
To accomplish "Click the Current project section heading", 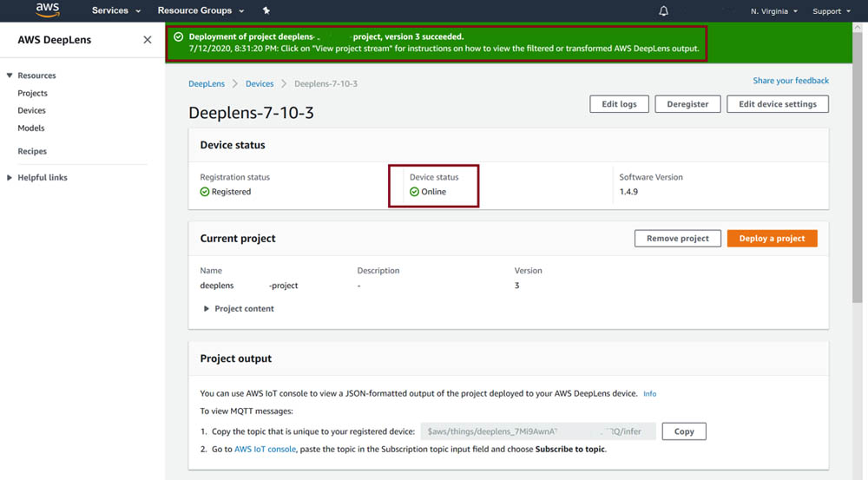I will pos(238,239).
